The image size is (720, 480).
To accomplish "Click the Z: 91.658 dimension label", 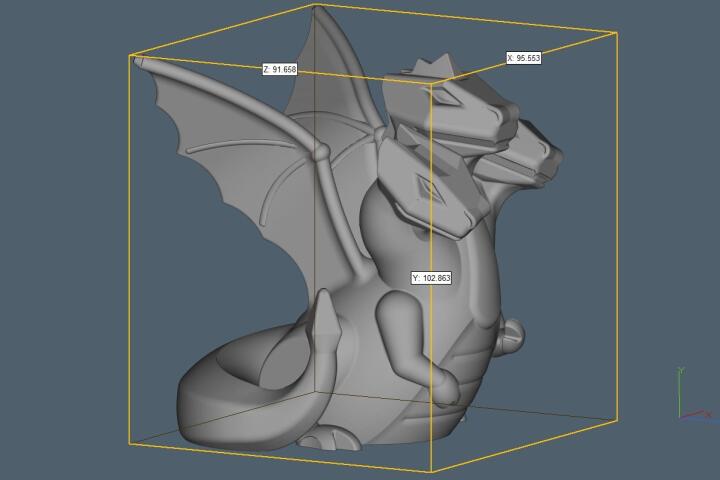I will click(280, 69).
